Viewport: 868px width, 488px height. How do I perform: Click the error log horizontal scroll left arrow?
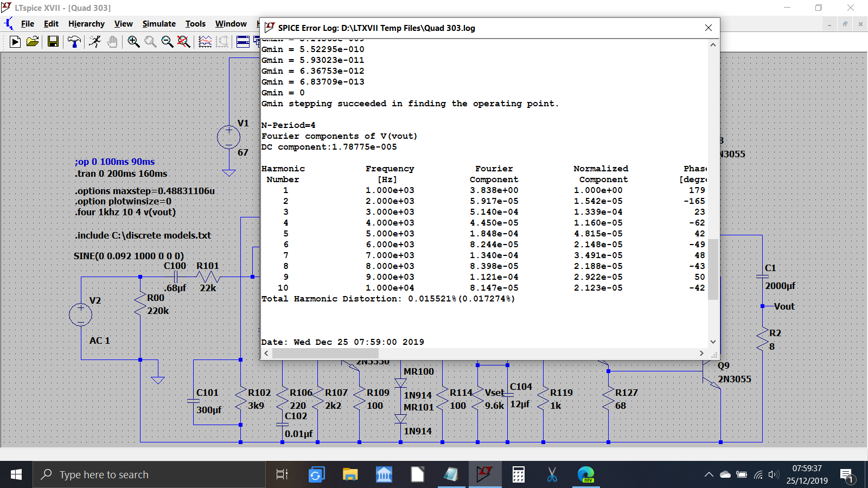pos(266,353)
